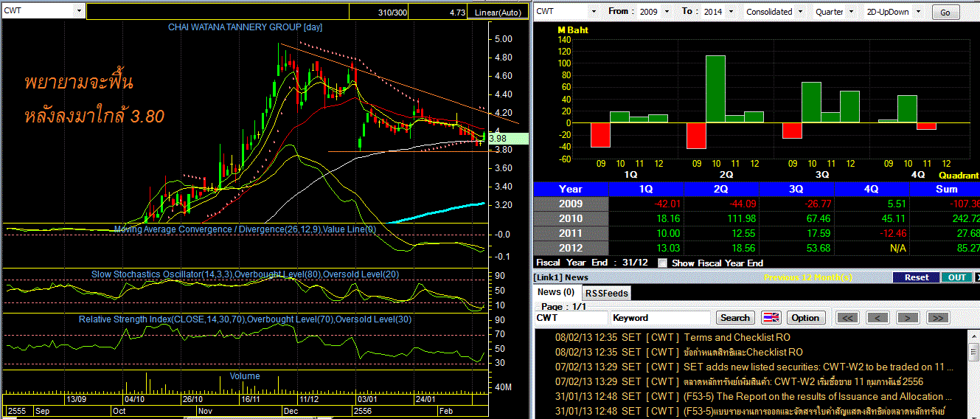Go to previous news page with < button
Image resolution: width=980 pixels, height=419 pixels.
point(878,317)
